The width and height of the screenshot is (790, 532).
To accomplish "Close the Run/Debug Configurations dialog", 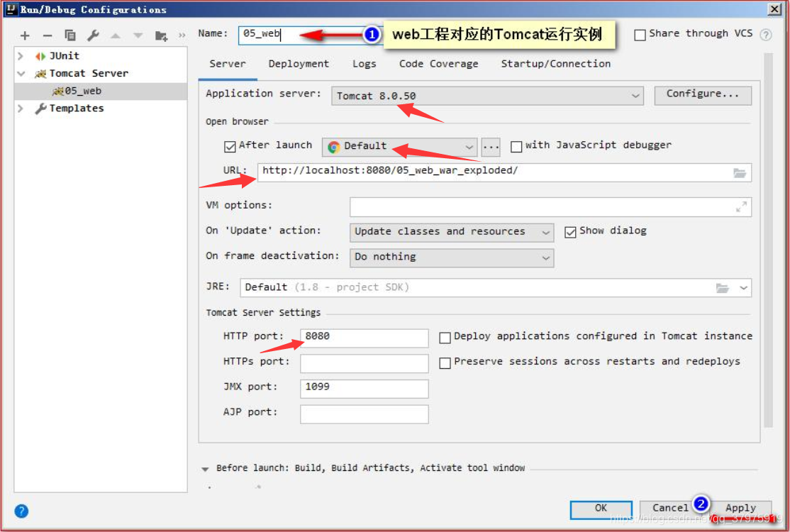I will [x=774, y=9].
